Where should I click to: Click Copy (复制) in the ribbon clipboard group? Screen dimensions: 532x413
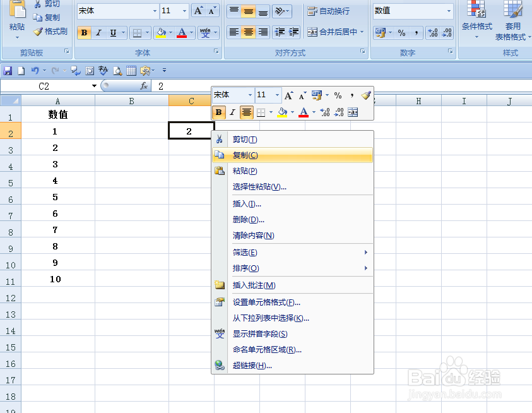tap(47, 17)
